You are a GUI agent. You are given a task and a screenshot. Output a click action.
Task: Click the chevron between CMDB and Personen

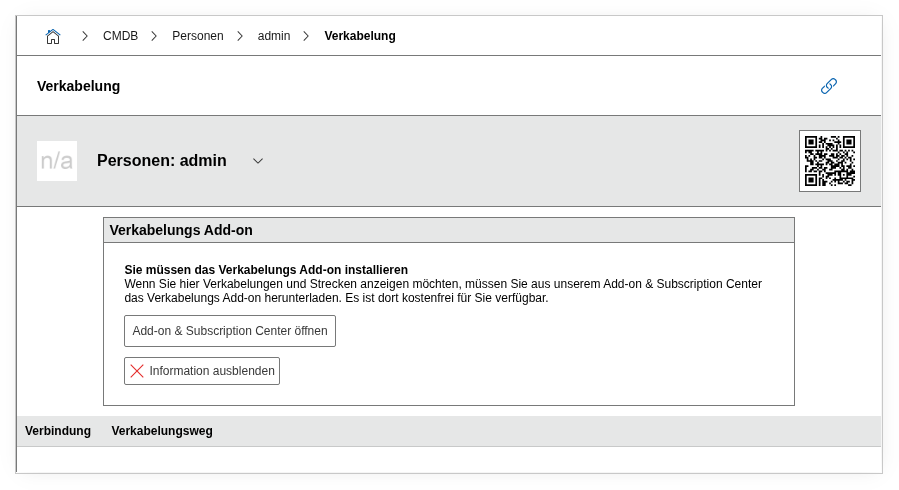click(154, 36)
